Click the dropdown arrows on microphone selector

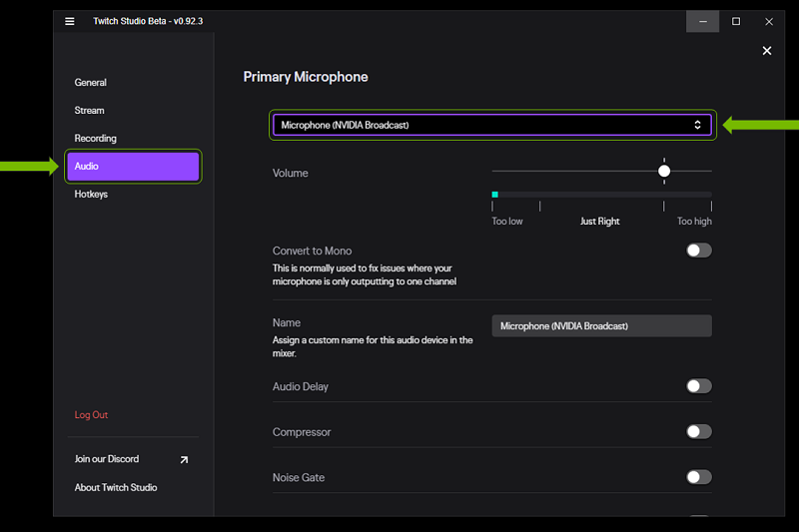point(697,125)
